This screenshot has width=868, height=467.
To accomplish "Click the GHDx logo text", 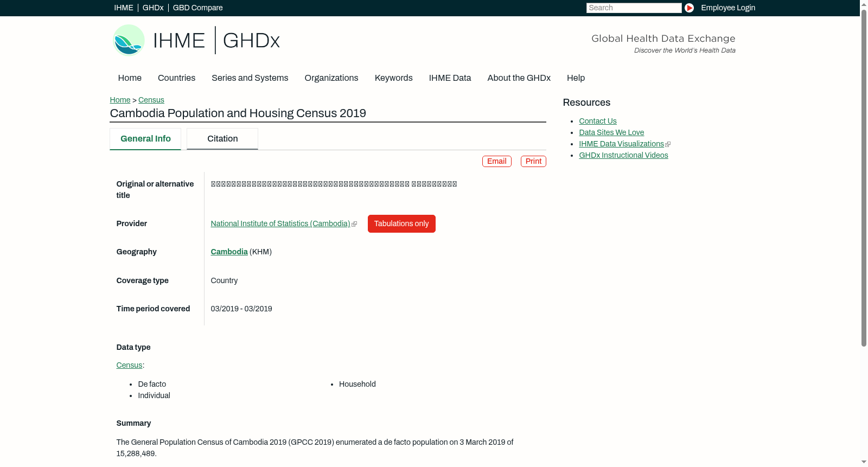I will point(251,41).
